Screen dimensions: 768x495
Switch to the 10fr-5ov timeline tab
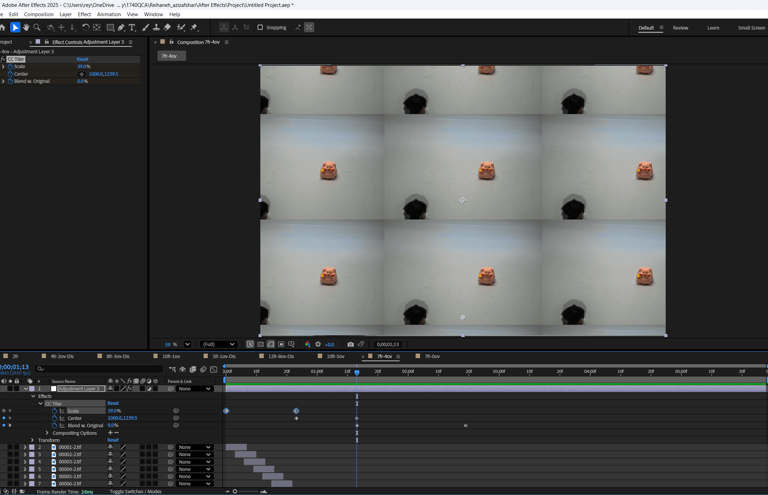[335, 356]
